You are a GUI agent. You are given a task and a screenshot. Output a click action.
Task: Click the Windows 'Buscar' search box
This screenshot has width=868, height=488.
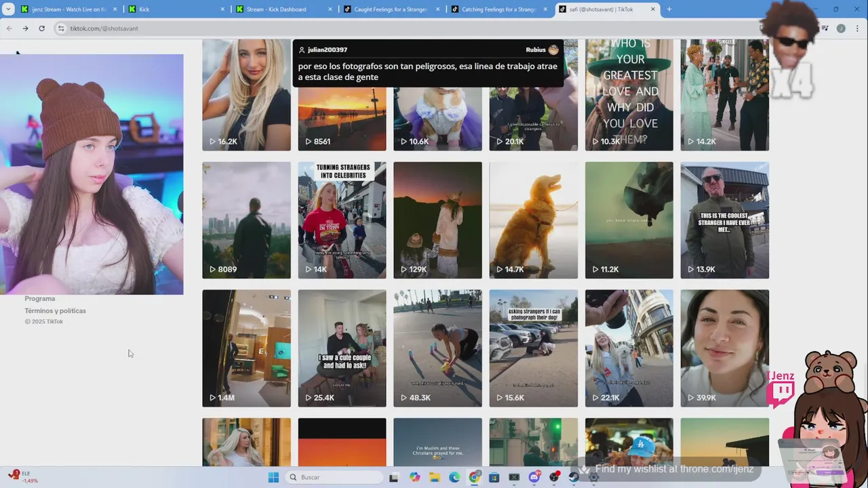[334, 477]
